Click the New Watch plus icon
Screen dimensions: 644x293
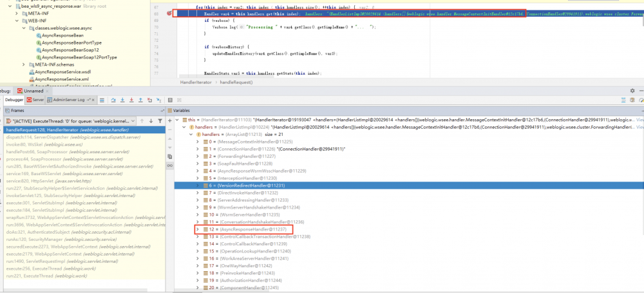click(x=169, y=120)
